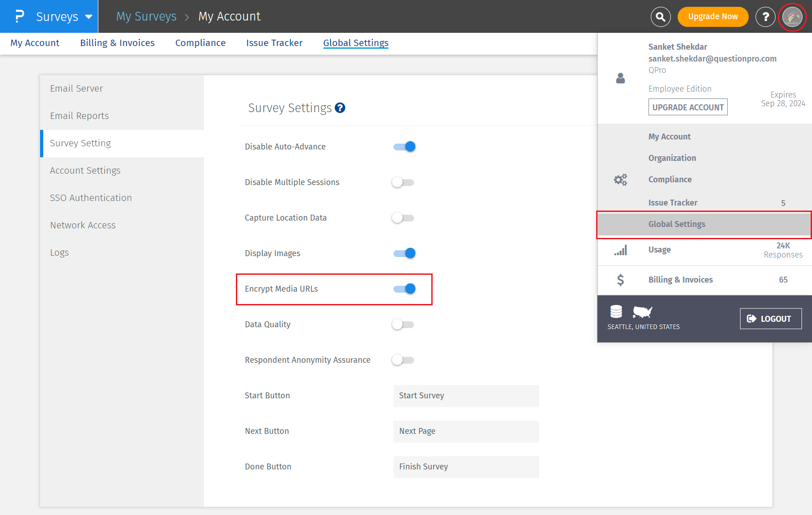Click the Upgrade Now button
Image resolution: width=812 pixels, height=515 pixels.
(713, 17)
